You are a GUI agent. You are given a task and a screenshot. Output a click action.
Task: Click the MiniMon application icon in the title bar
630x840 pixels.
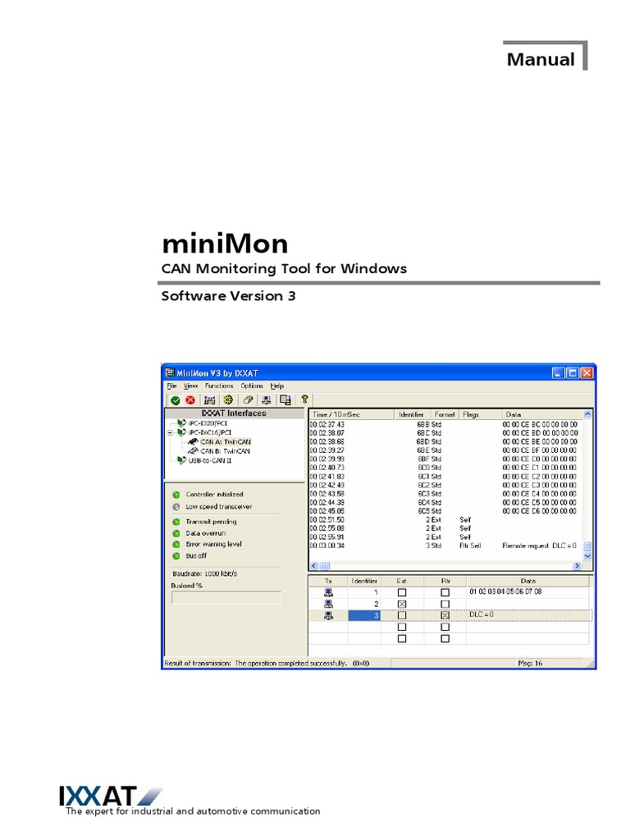point(170,372)
